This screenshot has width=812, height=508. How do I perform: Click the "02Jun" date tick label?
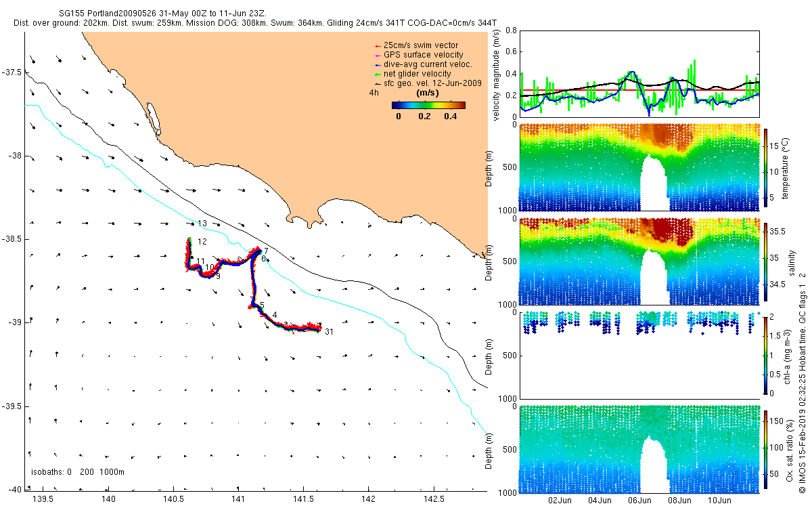(x=560, y=501)
